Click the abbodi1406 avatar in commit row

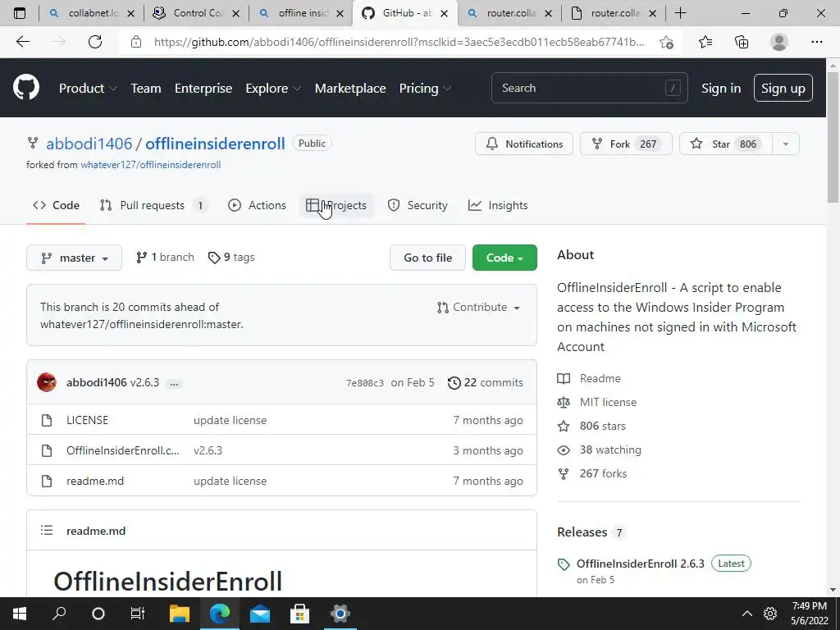pos(47,382)
